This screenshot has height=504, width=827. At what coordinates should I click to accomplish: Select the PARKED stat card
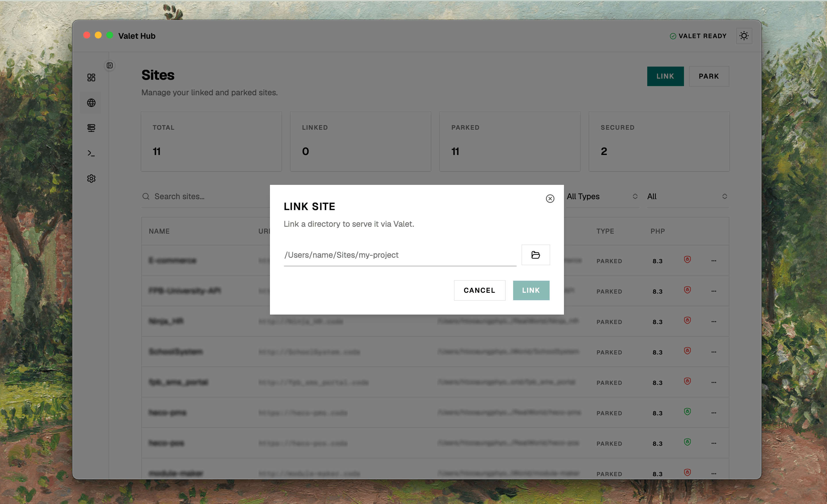(510, 141)
